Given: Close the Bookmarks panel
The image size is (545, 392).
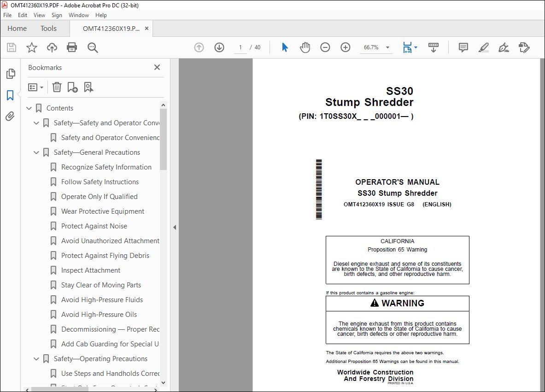Looking at the screenshot, I should [157, 67].
